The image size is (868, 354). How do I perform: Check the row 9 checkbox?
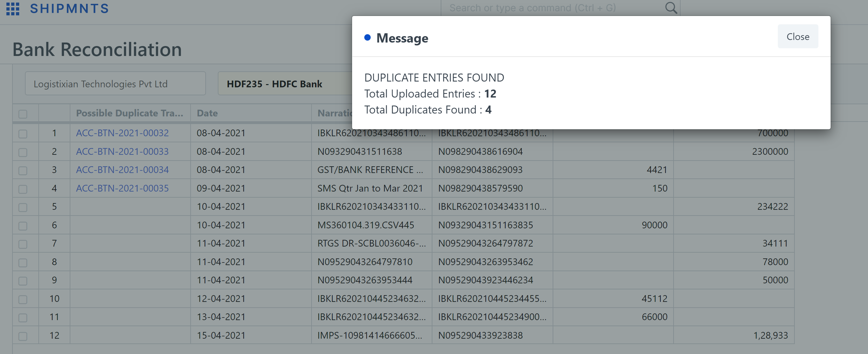(x=23, y=280)
